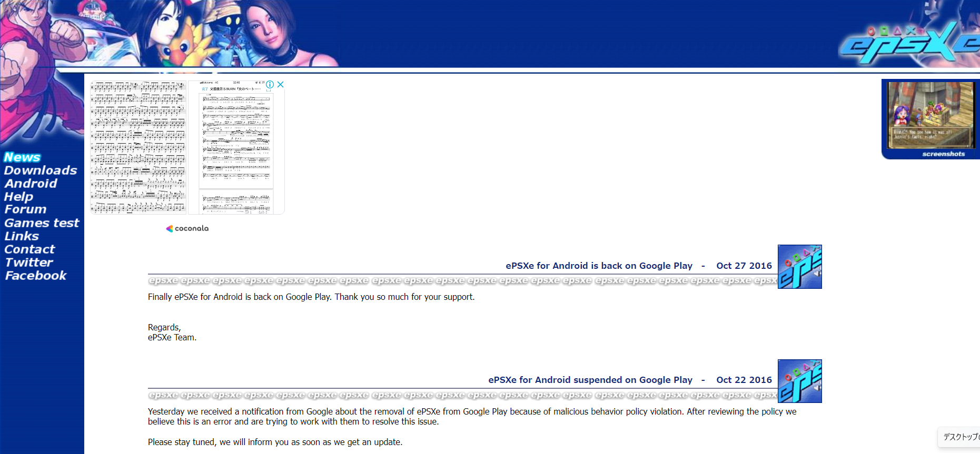Screen dimensions: 980x454
Task: Open the Games test page
Action: [x=42, y=223]
